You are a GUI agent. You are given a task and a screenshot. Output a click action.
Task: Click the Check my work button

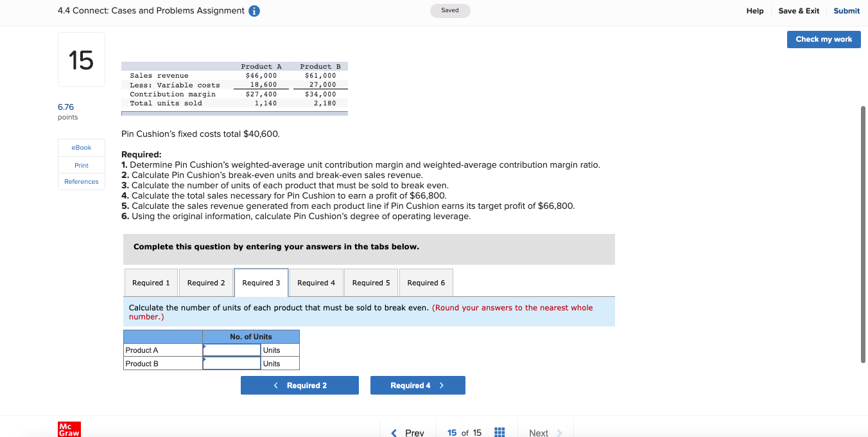click(x=824, y=39)
